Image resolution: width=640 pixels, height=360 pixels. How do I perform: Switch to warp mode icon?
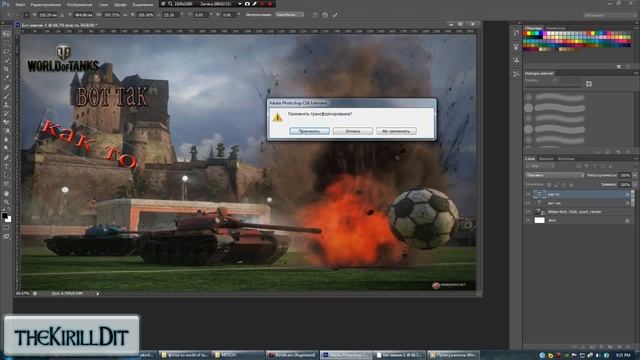(x=315, y=15)
